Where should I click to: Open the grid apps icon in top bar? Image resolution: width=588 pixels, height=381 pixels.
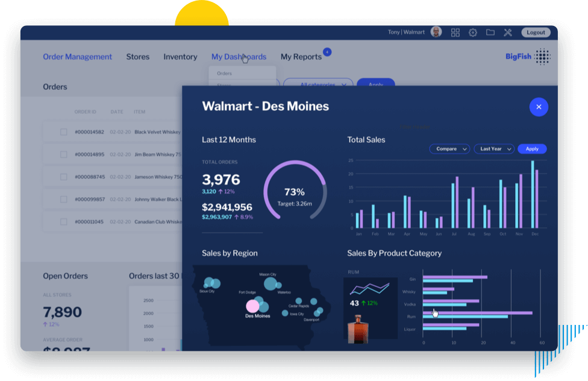pyautogui.click(x=455, y=33)
